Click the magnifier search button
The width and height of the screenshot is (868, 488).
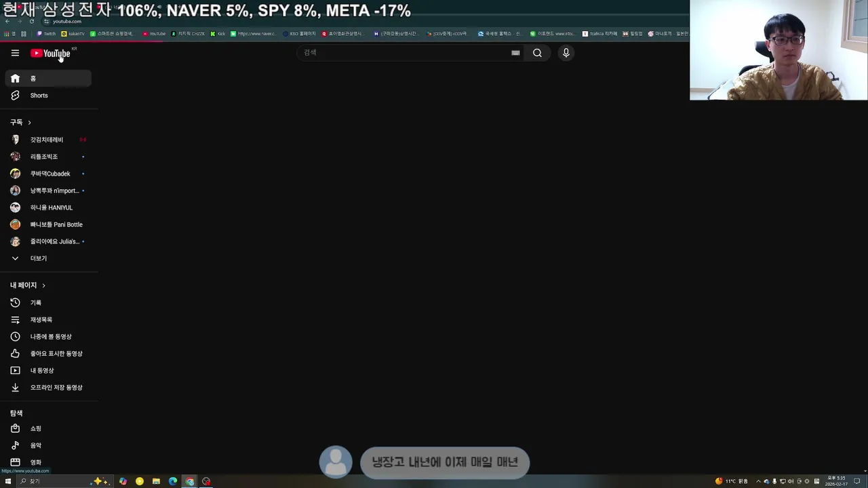pos(537,53)
